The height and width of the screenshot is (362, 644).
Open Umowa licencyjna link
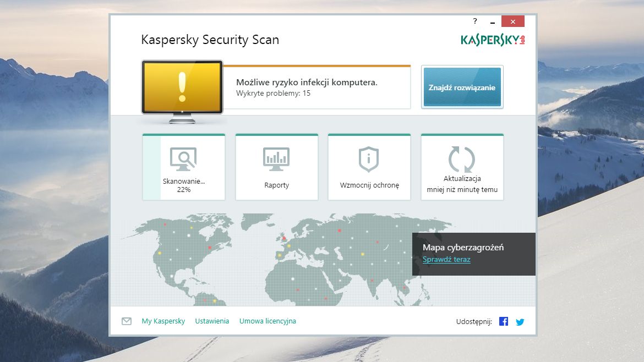pos(268,321)
